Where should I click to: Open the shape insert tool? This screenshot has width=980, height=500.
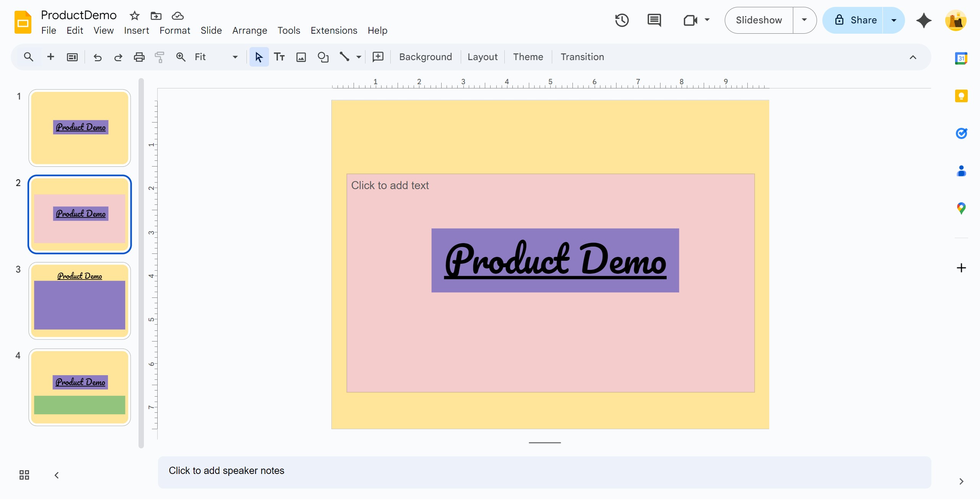pos(323,57)
